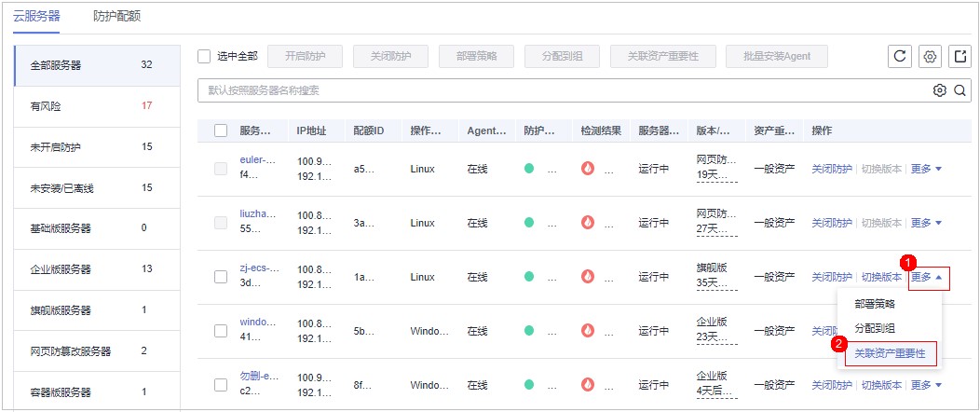Image resolution: width=980 pixels, height=412 pixels.
Task: Click the 部署策略 toolbar button
Action: point(476,56)
